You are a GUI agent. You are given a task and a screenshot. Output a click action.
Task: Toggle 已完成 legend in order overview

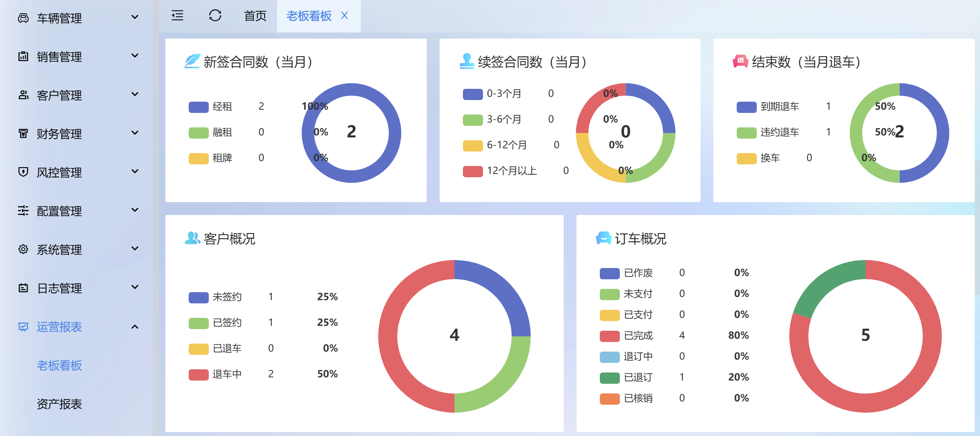click(638, 336)
